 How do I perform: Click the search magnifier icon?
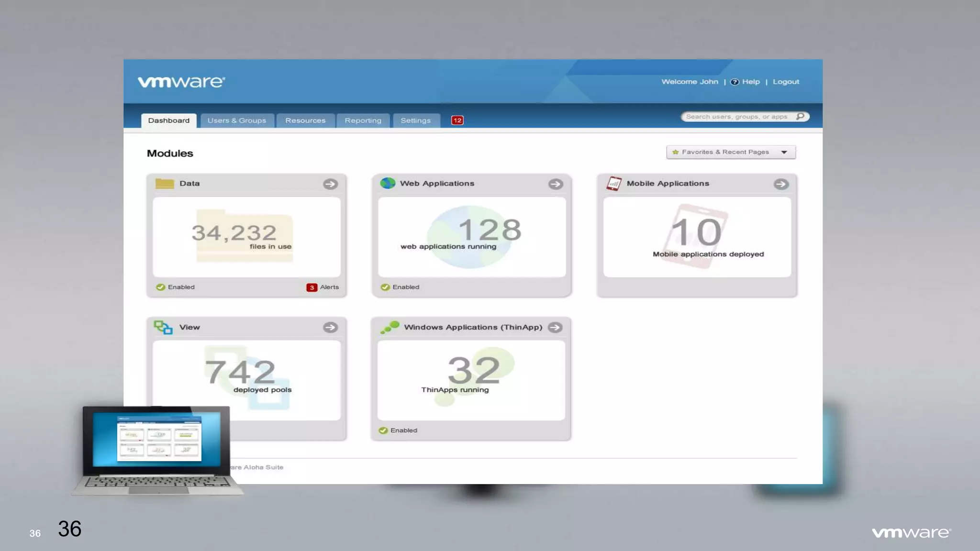coord(800,117)
